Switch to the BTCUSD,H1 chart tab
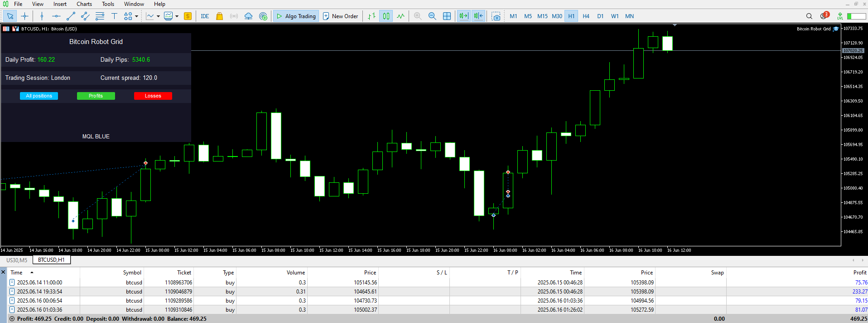 51,260
